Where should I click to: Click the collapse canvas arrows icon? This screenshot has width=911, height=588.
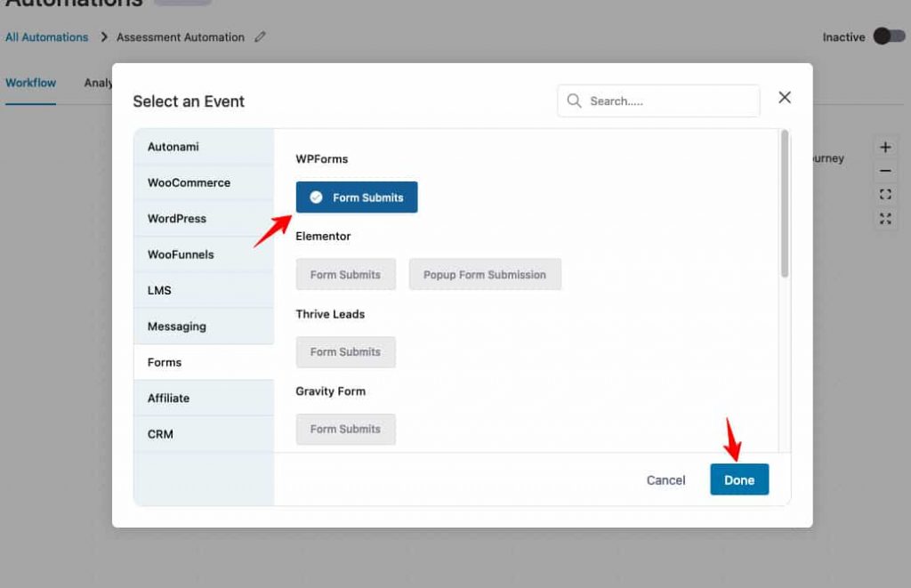(x=885, y=219)
